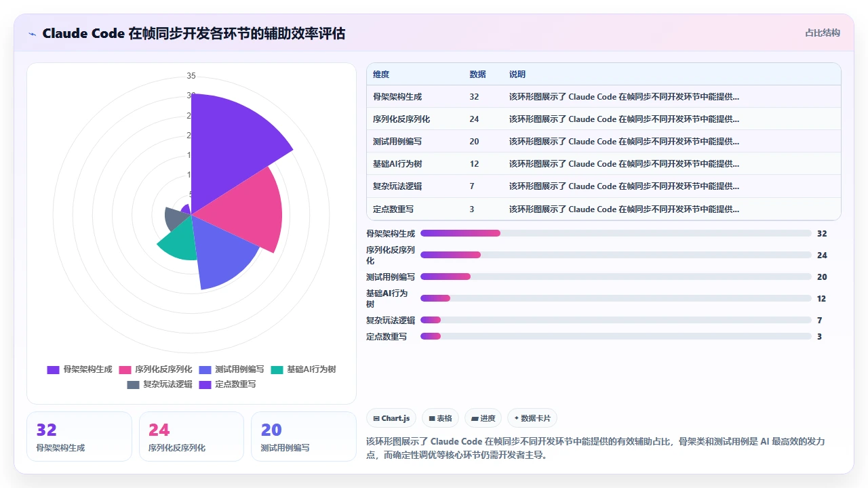The height and width of the screenshot is (488, 868).
Task: Click the table value 12
Action: coord(474,164)
